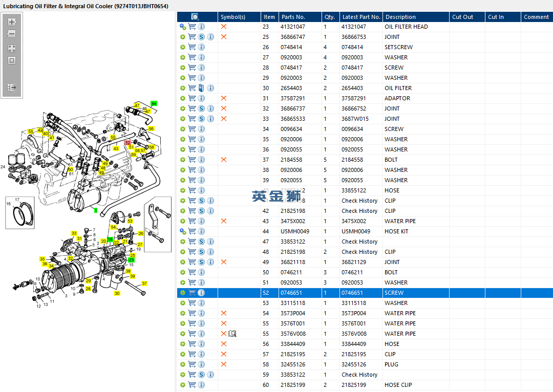Zoom in on the parts diagram
The width and height of the screenshot is (553, 392).
pos(12,23)
